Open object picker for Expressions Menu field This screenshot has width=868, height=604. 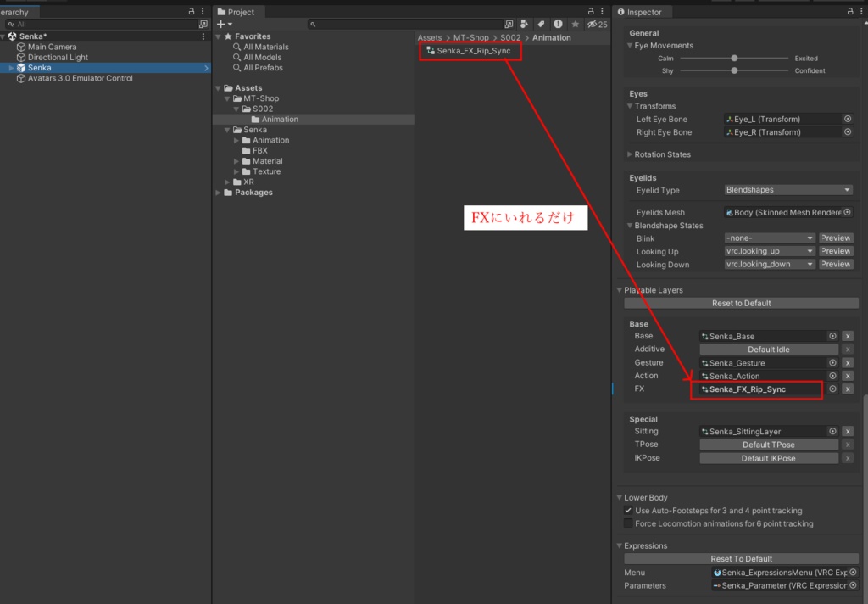[x=853, y=573]
